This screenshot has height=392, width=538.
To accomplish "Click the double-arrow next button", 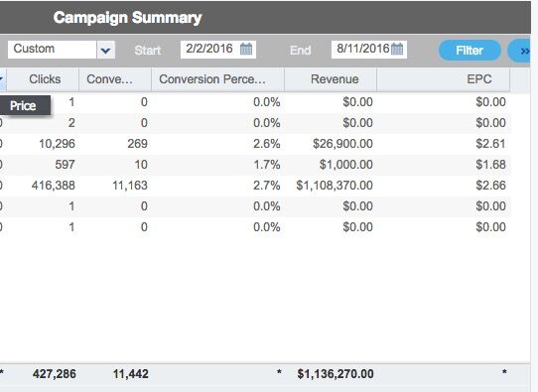I will [x=522, y=51].
